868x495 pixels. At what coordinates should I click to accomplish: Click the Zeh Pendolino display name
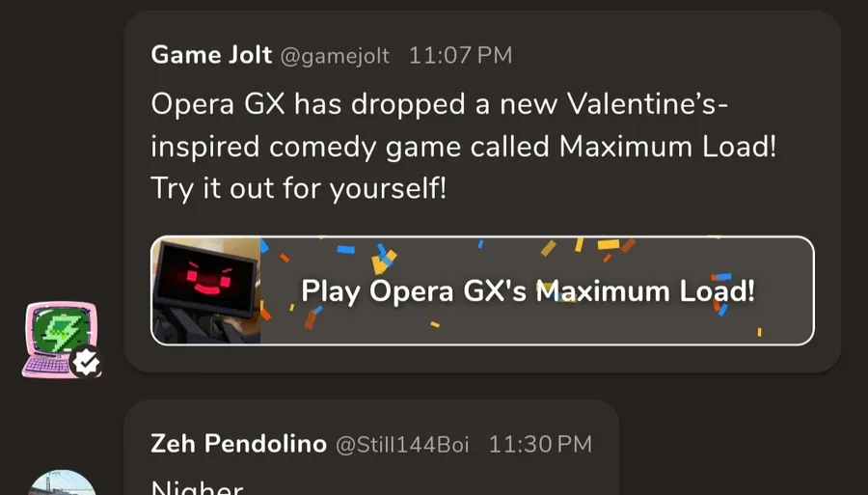click(x=237, y=444)
